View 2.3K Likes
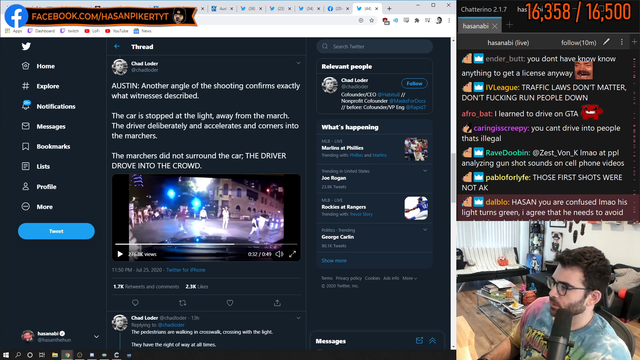640x360 pixels. point(197,287)
